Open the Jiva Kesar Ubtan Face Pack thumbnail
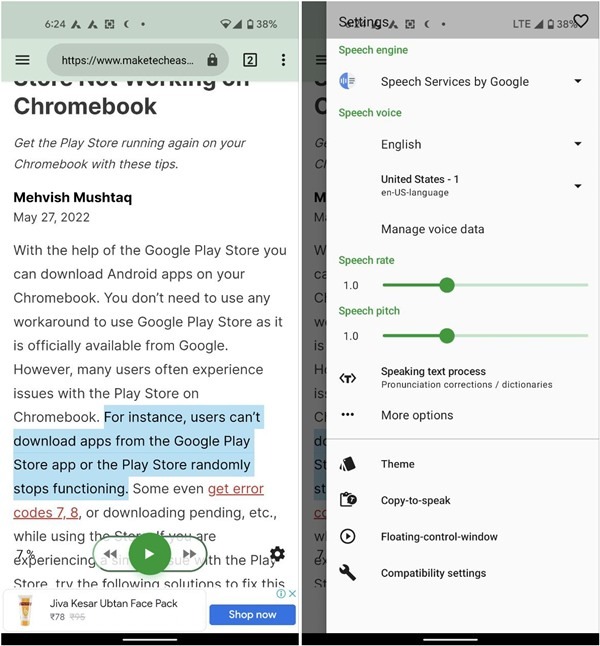Screen dimensions: 600x646 (x=25, y=611)
